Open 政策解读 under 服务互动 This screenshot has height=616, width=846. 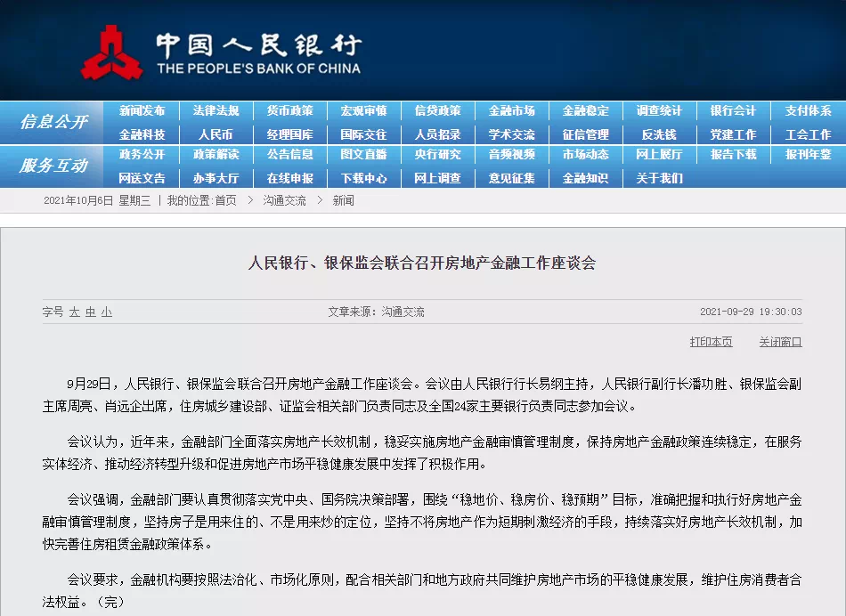216,155
